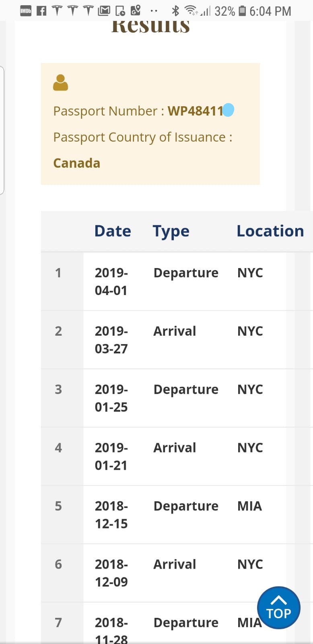Image resolution: width=313 pixels, height=644 pixels.
Task: Tap the Wi-Fi status icon
Action: pyautogui.click(x=191, y=11)
